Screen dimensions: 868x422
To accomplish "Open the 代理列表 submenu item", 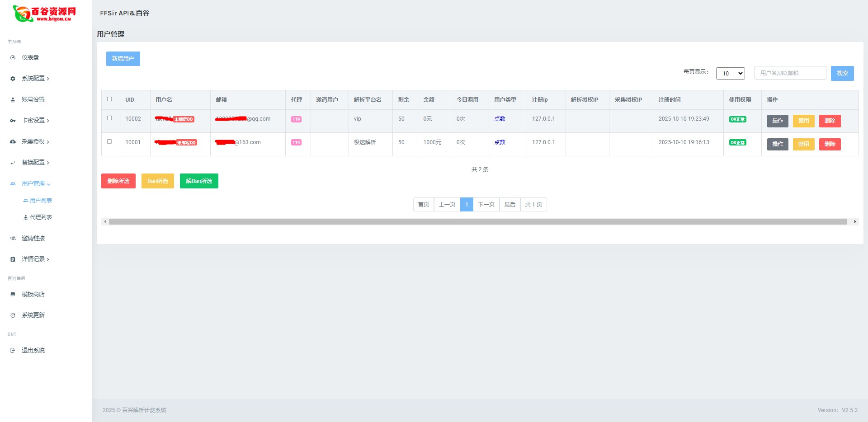I will click(x=41, y=217).
